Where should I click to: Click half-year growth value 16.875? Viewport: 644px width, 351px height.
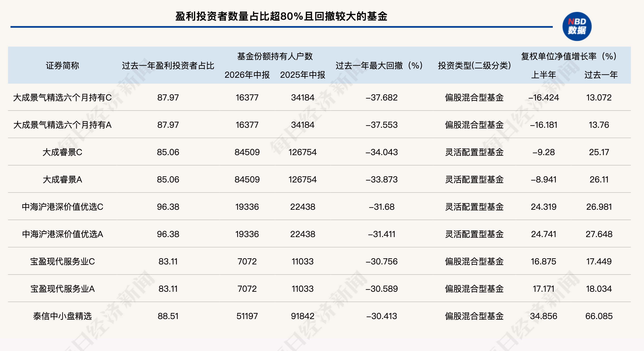[x=543, y=261]
